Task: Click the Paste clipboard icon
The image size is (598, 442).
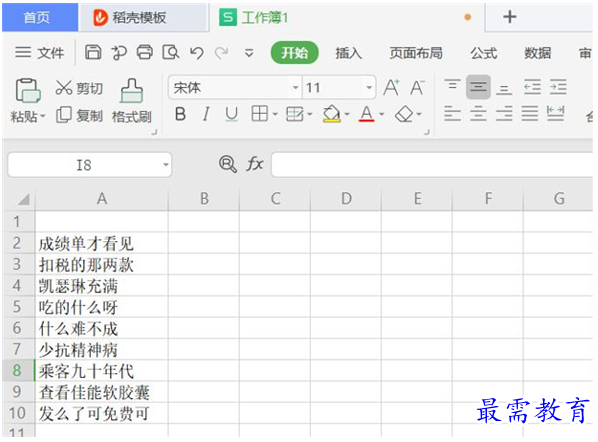Action: pyautogui.click(x=27, y=90)
